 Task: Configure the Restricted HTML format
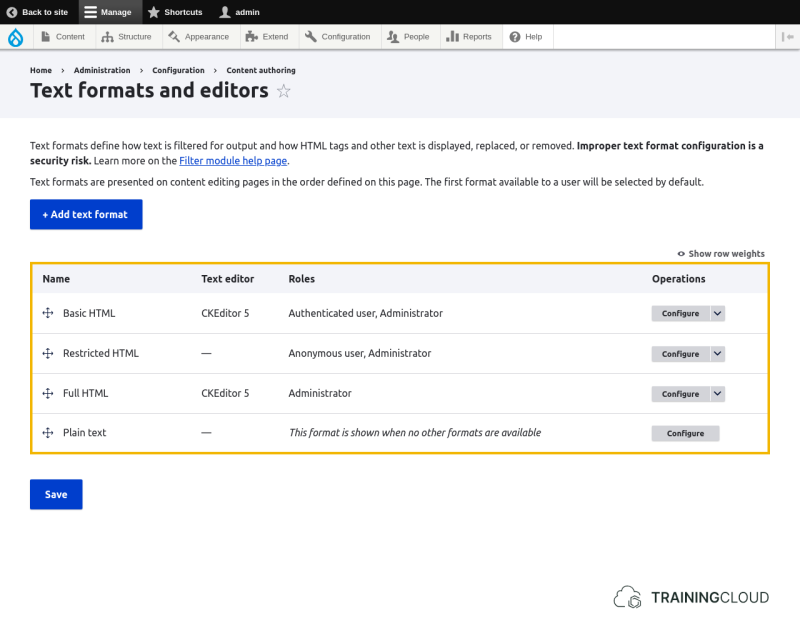point(681,354)
